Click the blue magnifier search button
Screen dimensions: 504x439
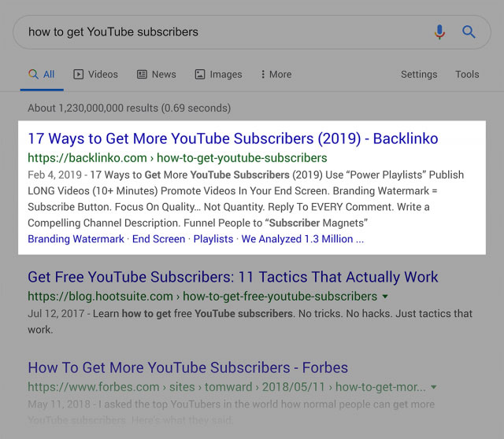click(469, 31)
